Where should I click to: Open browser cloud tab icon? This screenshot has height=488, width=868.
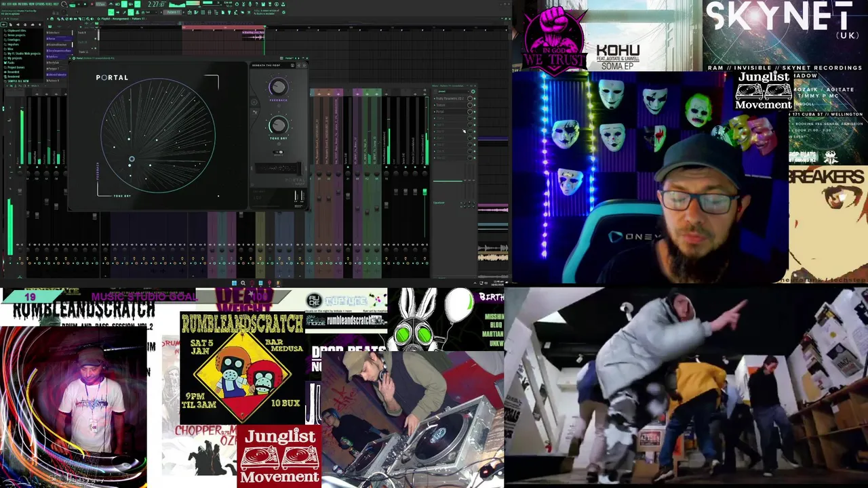(x=33, y=24)
